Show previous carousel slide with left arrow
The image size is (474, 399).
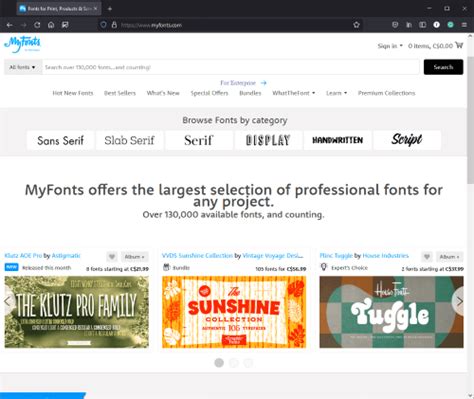pos(8,302)
